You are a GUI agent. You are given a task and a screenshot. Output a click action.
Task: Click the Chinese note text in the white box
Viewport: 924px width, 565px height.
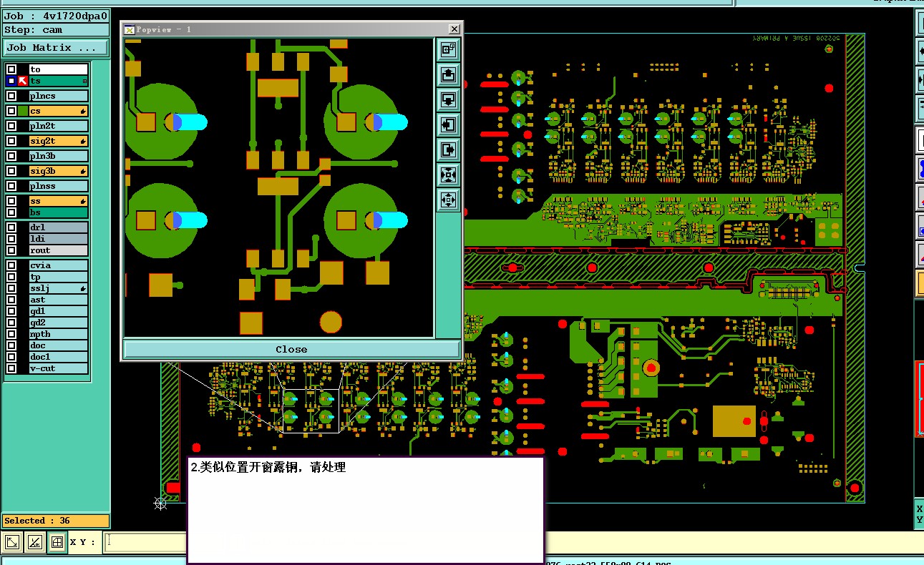(268, 467)
